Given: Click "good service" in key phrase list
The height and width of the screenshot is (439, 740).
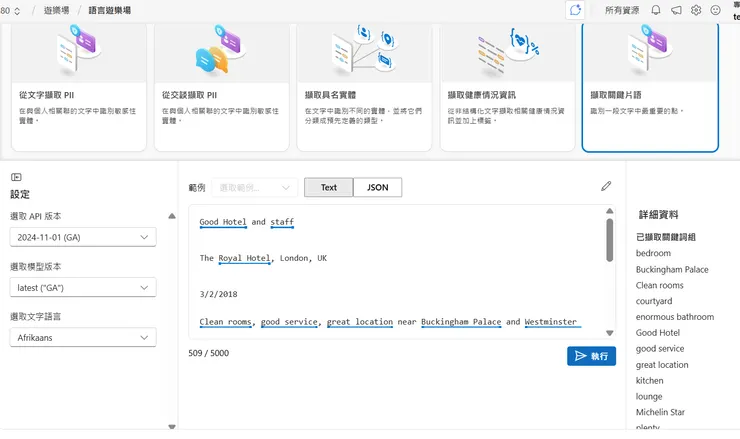Looking at the screenshot, I should pos(660,349).
